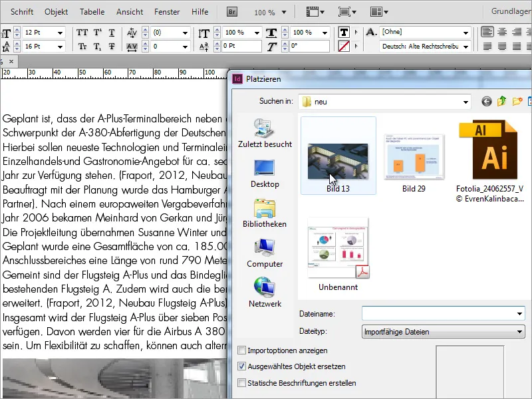Select the Fotolia Illustrator file
The image size is (532, 399).
pyautogui.click(x=489, y=161)
